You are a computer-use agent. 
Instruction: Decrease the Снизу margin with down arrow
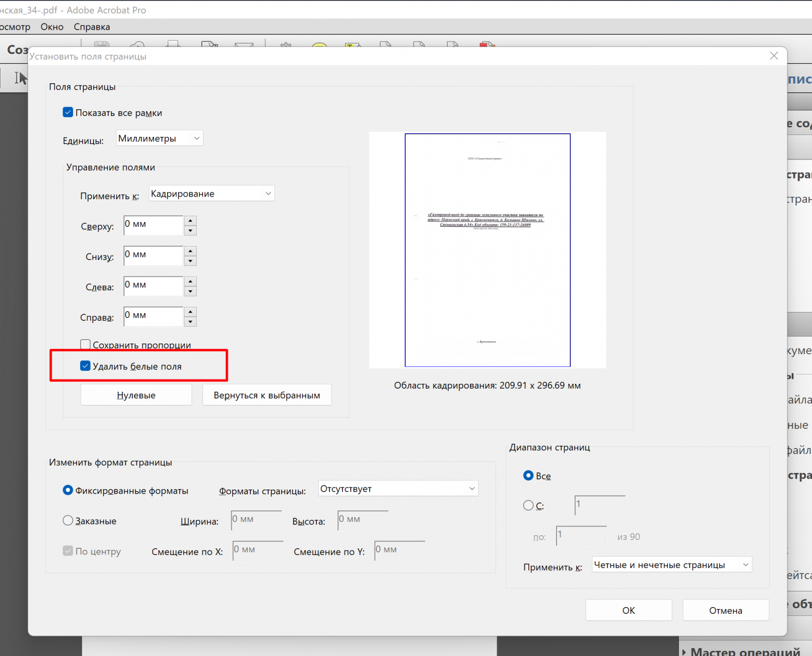point(191,261)
